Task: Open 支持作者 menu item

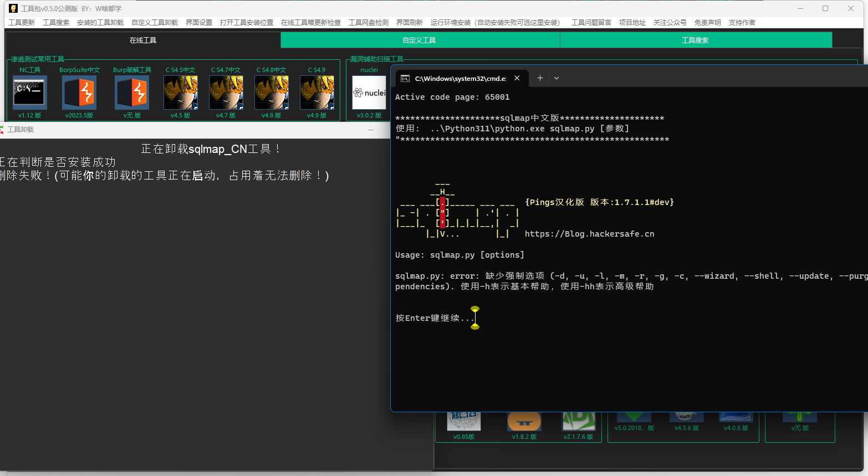Action: (742, 23)
